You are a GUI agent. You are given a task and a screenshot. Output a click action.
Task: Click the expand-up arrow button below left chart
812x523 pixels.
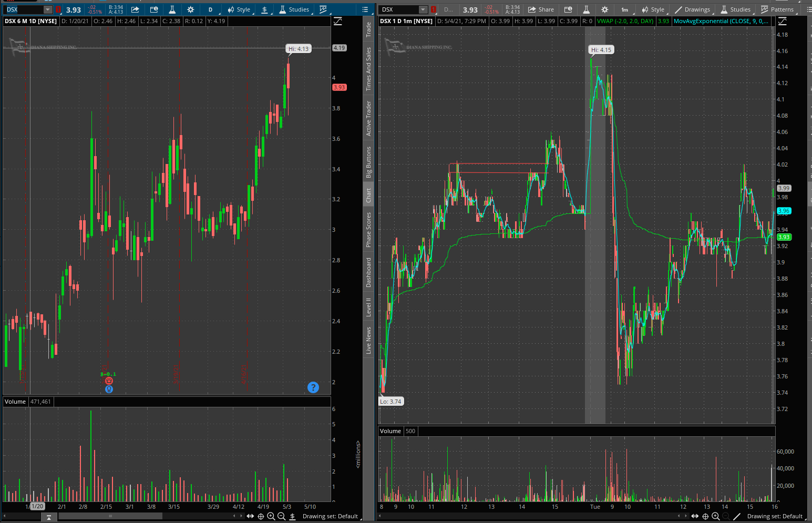click(x=49, y=517)
